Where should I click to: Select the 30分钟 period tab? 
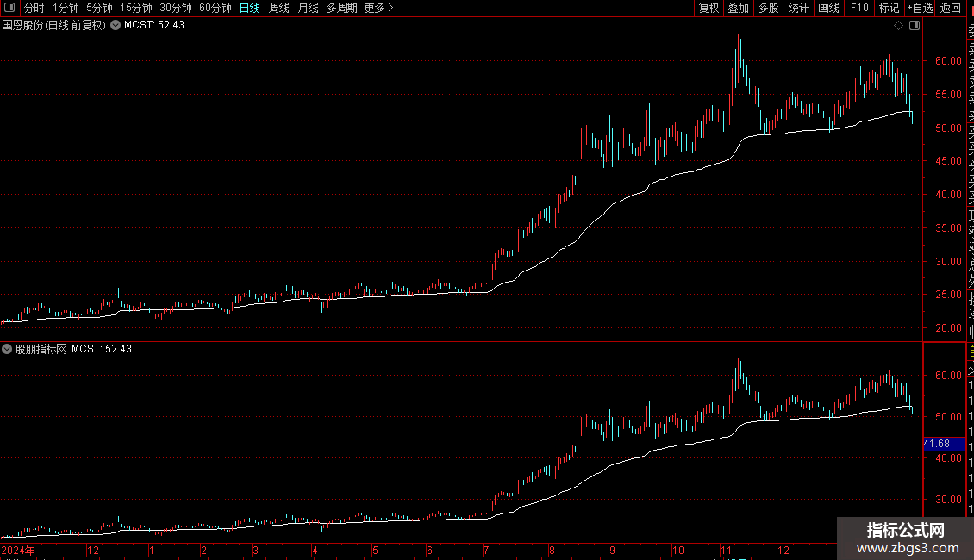[x=176, y=8]
